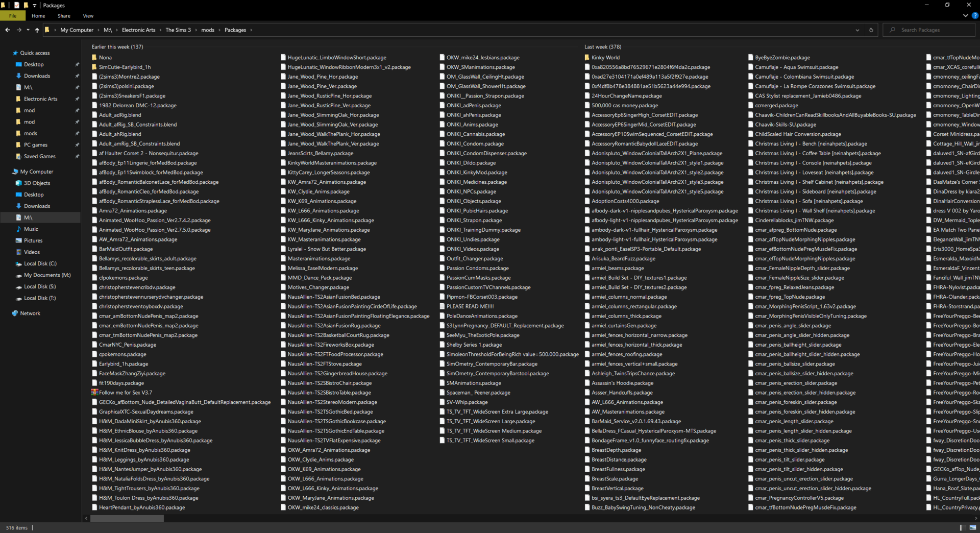Select file BreastDepth.package
980x533 pixels.
pyautogui.click(x=616, y=450)
